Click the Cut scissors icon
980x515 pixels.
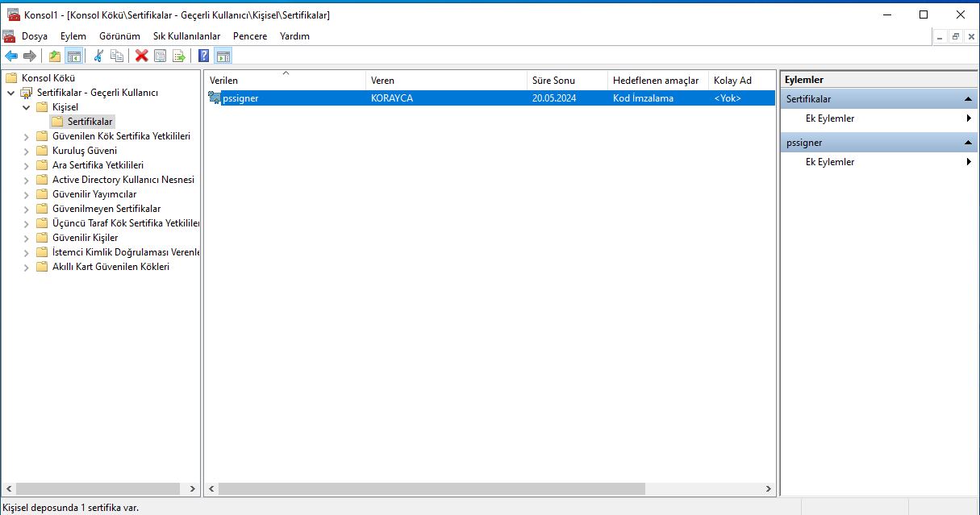click(x=98, y=55)
